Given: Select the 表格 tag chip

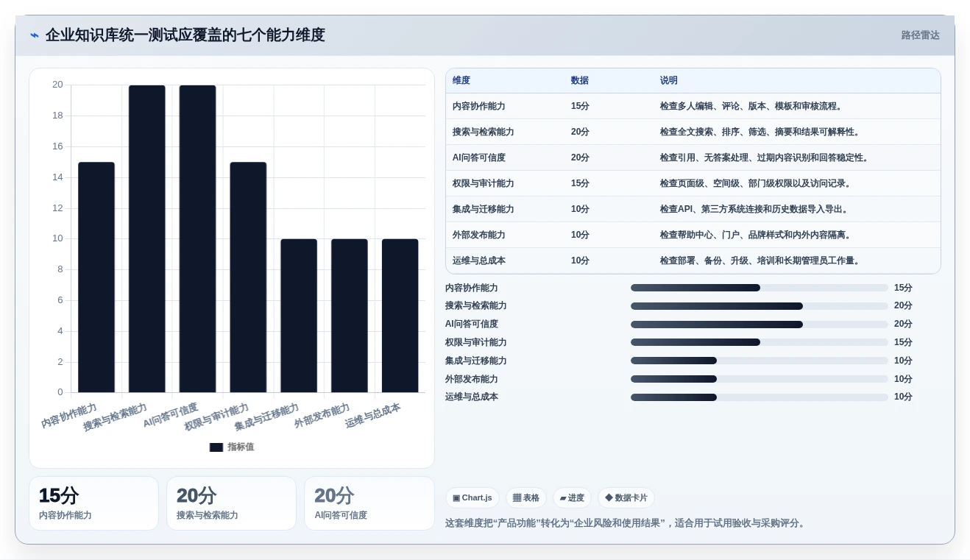Looking at the screenshot, I should point(526,498).
